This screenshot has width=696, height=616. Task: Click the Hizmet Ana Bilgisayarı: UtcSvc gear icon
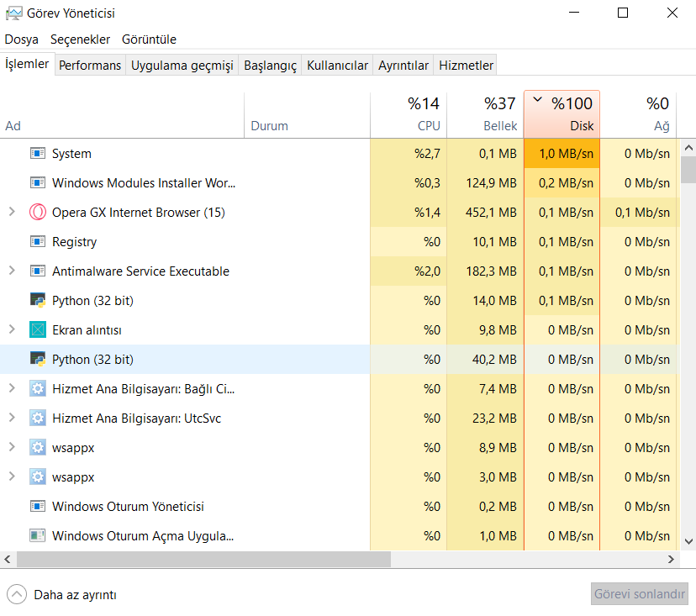[38, 419]
